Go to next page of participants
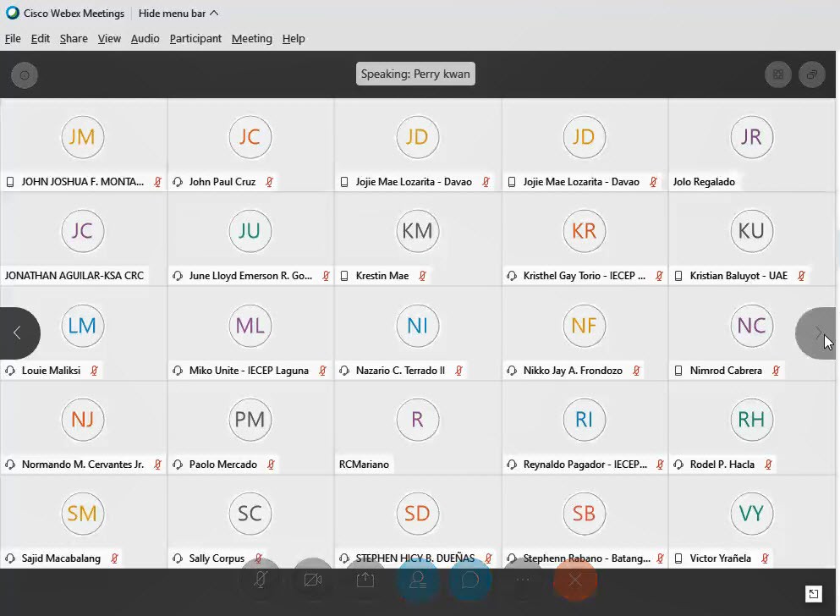 pos(815,333)
